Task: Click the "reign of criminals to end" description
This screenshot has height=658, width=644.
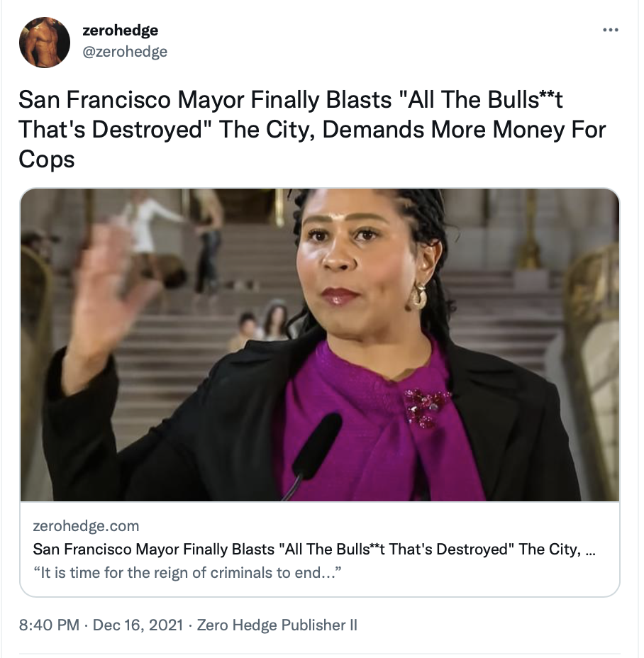Action: tap(187, 573)
